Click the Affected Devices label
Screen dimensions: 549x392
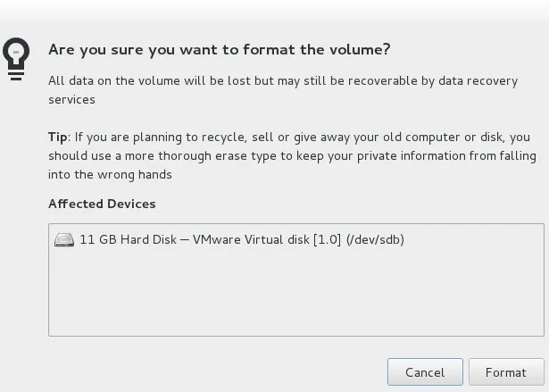(102, 204)
